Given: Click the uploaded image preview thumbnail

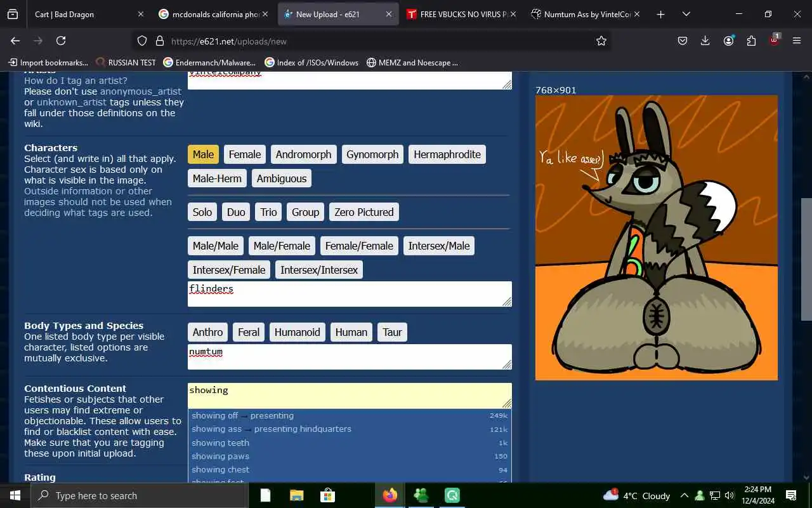Looking at the screenshot, I should coord(657,237).
